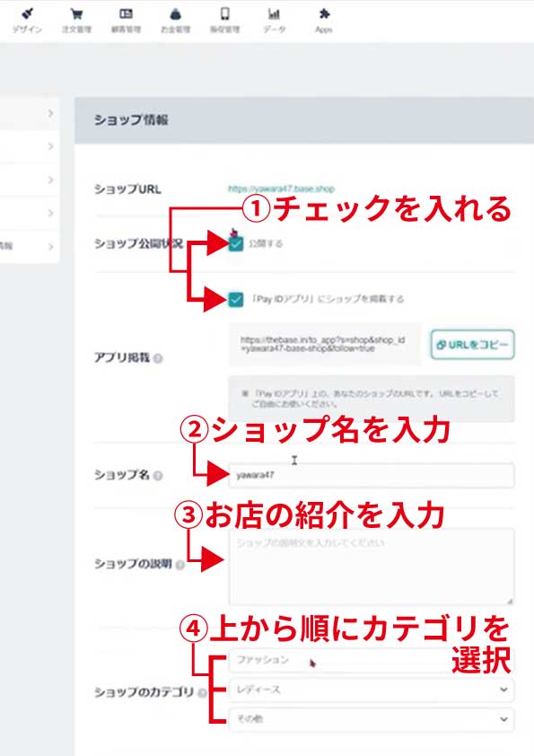Open データ bar chart icon

point(275,13)
